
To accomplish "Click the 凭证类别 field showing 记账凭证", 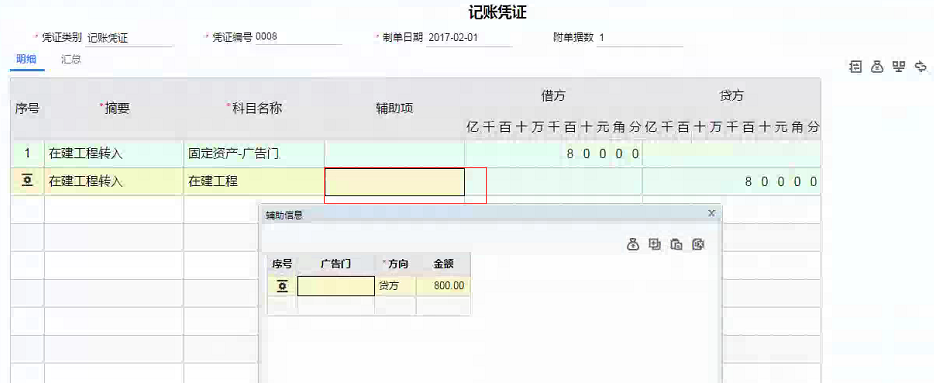I will tap(129, 38).
